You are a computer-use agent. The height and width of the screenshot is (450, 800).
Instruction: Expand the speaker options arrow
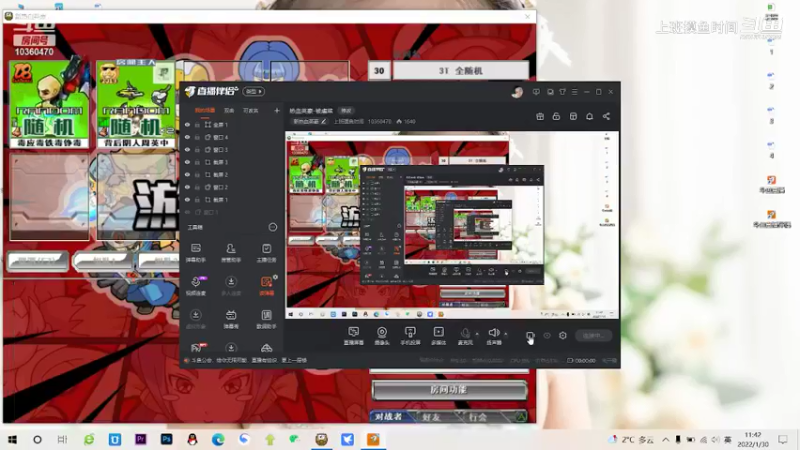click(506, 334)
